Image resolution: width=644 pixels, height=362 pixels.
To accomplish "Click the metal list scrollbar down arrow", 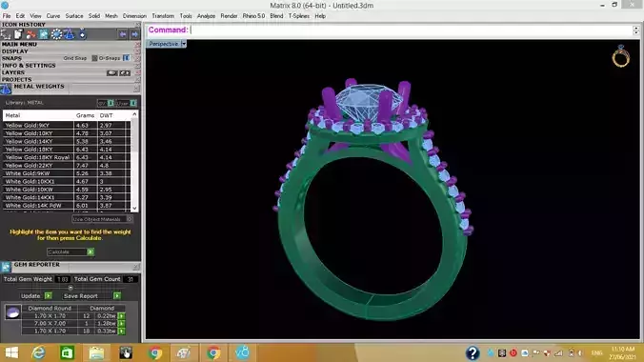I will click(x=134, y=209).
